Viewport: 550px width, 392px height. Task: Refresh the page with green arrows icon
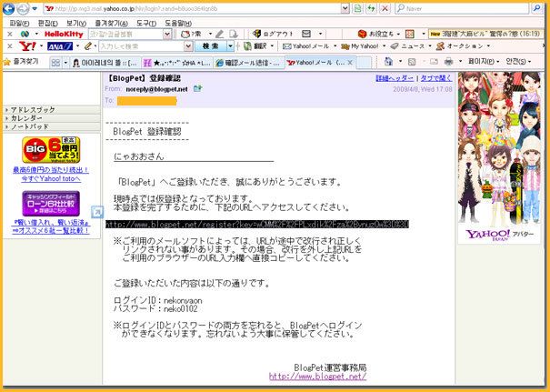coord(371,8)
